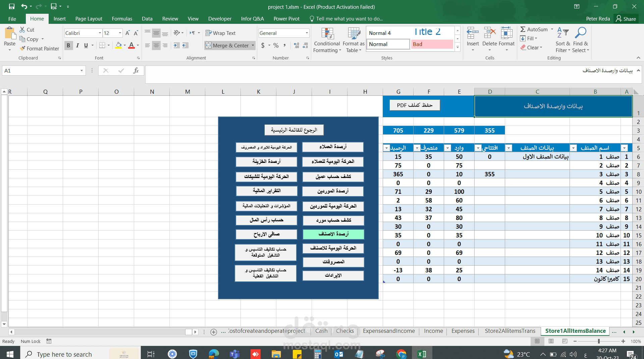Toggle Center horizontal alignment

click(x=156, y=45)
